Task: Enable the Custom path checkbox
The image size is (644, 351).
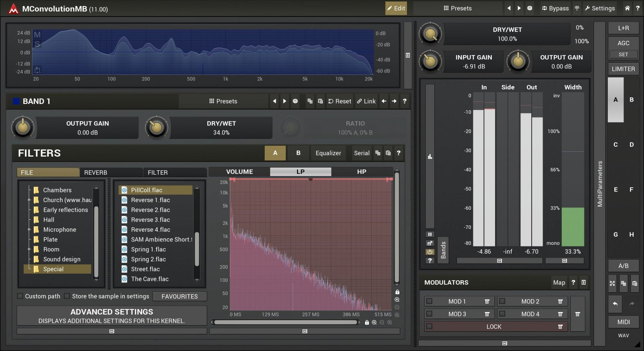Action: (20, 296)
